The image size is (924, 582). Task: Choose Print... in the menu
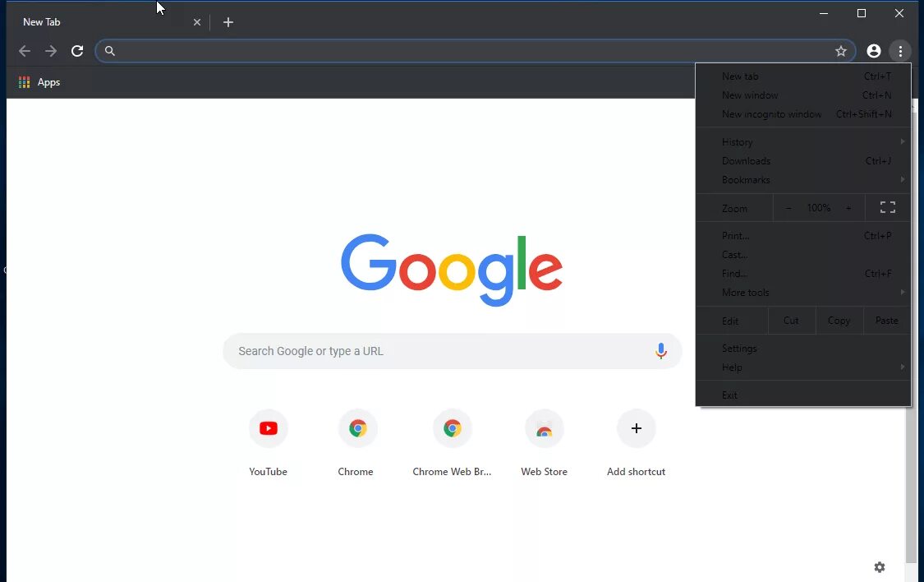click(x=803, y=236)
